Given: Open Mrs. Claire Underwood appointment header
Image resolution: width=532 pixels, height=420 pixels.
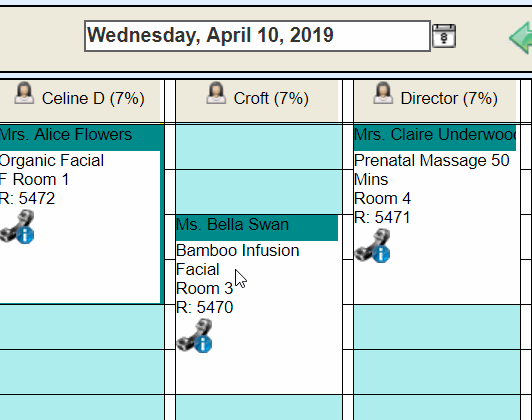Looking at the screenshot, I should (435, 137).
